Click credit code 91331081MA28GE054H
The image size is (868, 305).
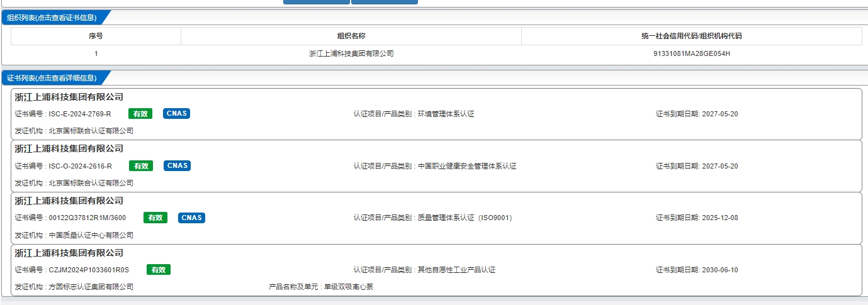point(692,53)
